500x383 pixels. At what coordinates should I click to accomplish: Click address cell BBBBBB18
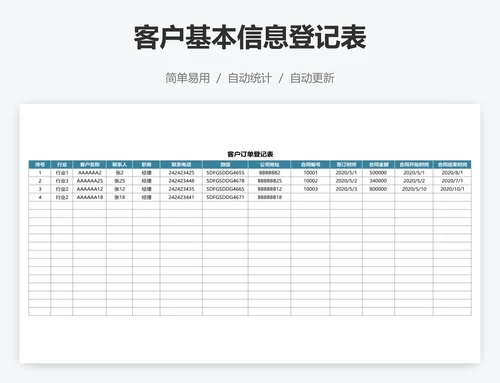269,197
